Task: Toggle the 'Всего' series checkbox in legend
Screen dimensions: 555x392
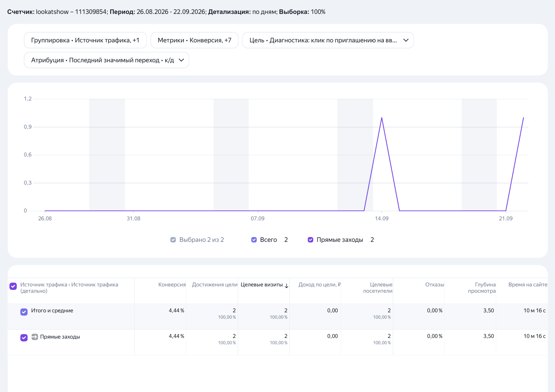Action: (x=254, y=240)
